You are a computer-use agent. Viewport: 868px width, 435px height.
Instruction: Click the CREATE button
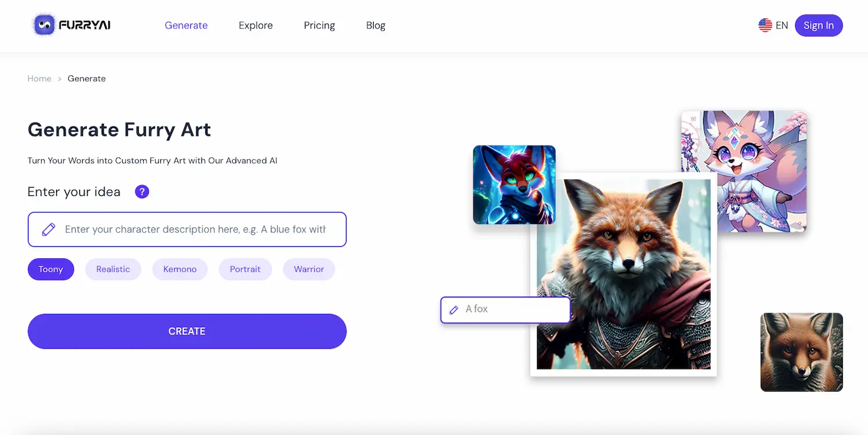187,331
